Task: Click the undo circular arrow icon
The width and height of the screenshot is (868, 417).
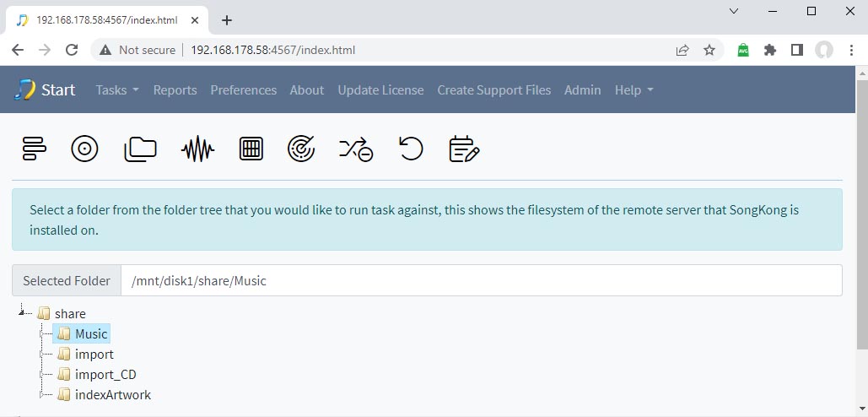Action: tap(412, 149)
